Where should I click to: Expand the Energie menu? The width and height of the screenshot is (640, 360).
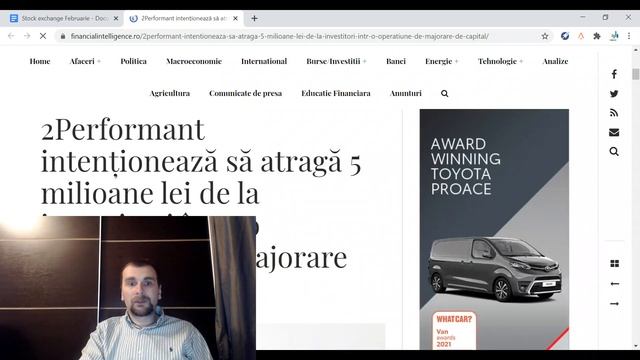[442, 61]
